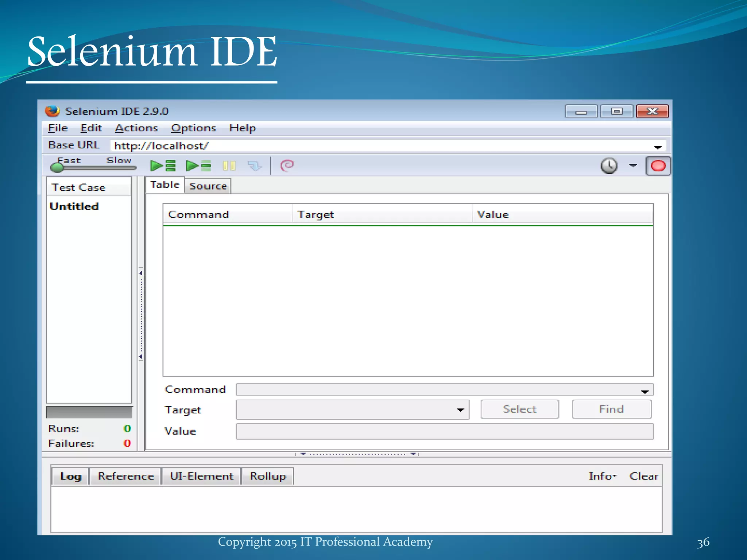Open the Info dropdown in log panel
The image size is (747, 560).
coord(603,476)
